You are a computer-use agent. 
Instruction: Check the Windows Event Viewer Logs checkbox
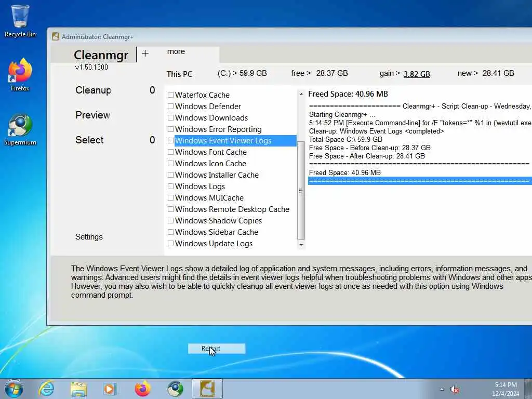point(170,140)
